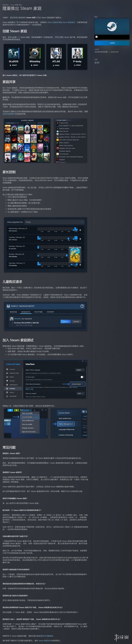Open the 'Show playtime for' P-body dropdown
Image resolution: width=132 pixels, height=644 pixels.
[x=54, y=222]
